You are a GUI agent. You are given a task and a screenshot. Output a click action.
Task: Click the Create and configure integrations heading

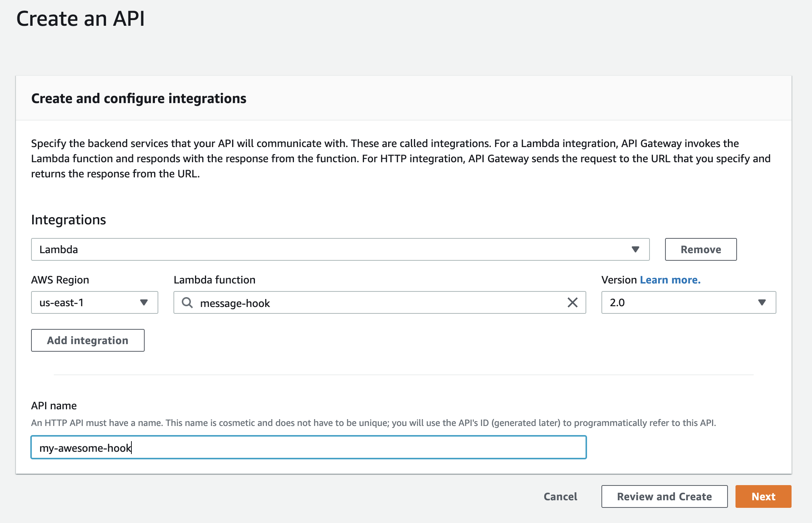(x=139, y=99)
